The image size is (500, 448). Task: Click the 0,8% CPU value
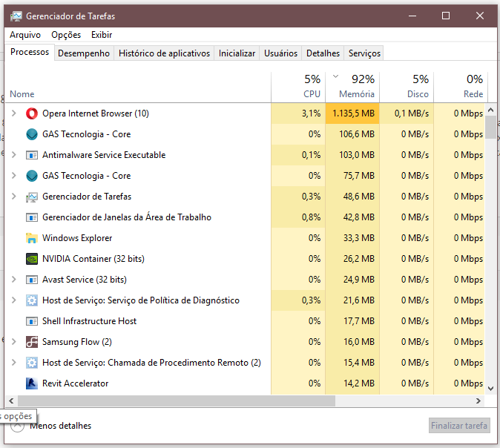[311, 217]
